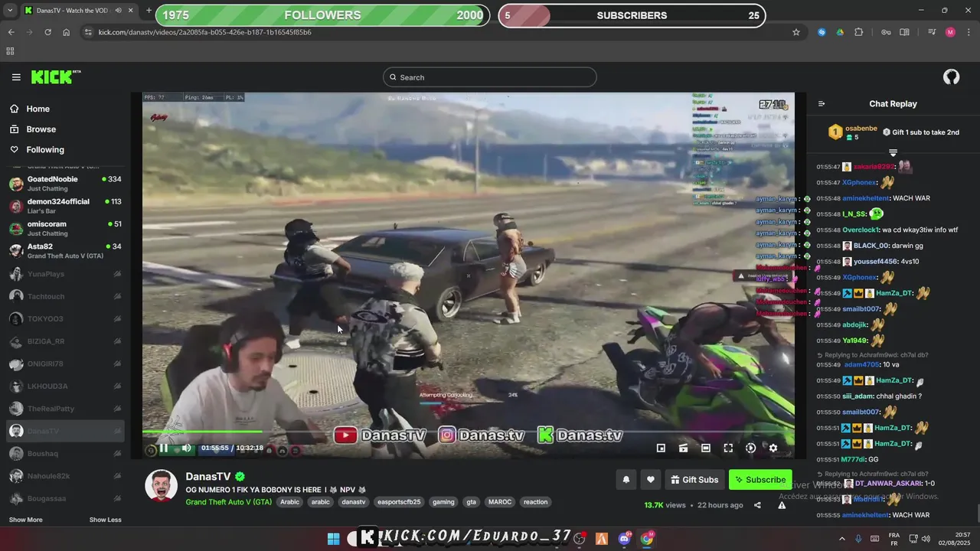The image size is (980, 551).
Task: Turn on notification bell for DanasTV
Action: (626, 480)
